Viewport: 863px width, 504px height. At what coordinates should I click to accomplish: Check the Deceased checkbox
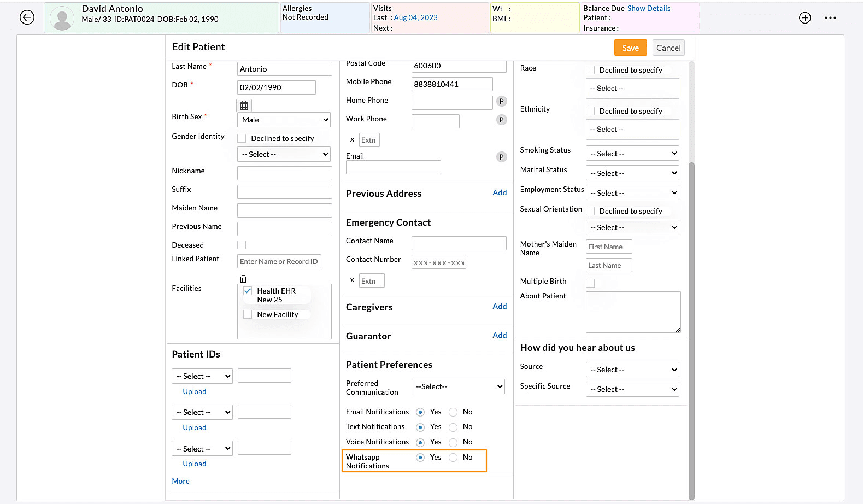242,245
